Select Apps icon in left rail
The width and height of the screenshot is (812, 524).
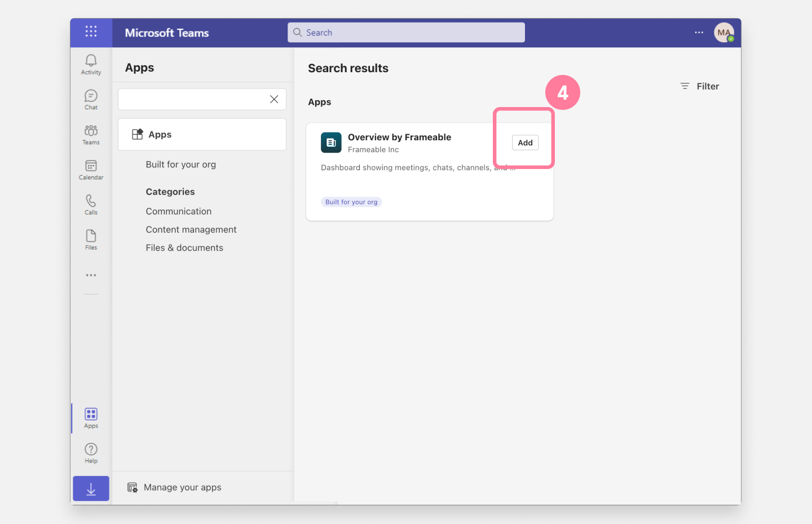coord(91,418)
